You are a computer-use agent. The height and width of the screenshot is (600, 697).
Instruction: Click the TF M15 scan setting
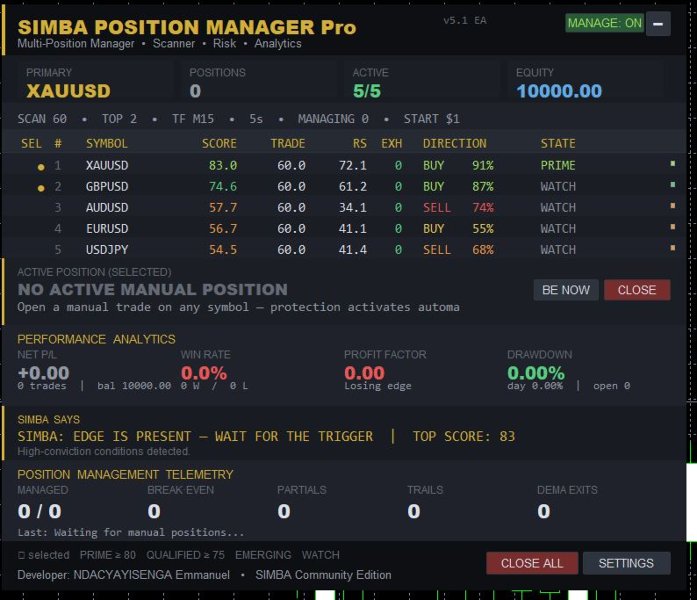193,119
